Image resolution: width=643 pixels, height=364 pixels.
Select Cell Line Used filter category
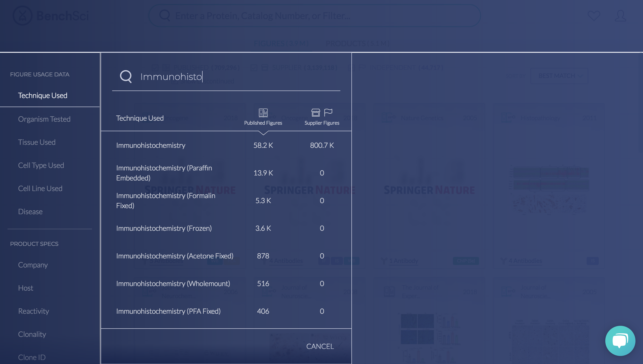(40, 188)
